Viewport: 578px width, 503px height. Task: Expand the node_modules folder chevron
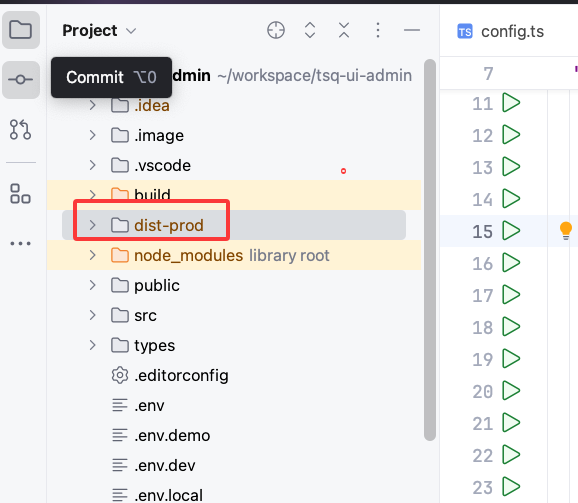pyautogui.click(x=93, y=255)
